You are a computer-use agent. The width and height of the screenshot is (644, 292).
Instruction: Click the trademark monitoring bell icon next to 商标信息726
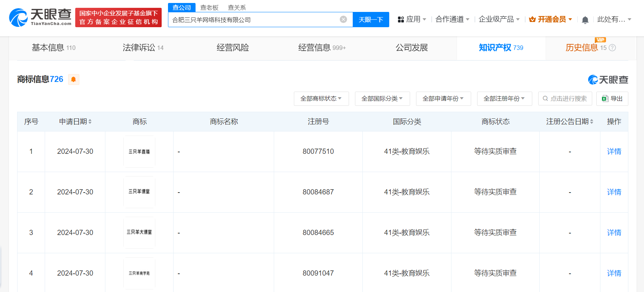(x=73, y=79)
